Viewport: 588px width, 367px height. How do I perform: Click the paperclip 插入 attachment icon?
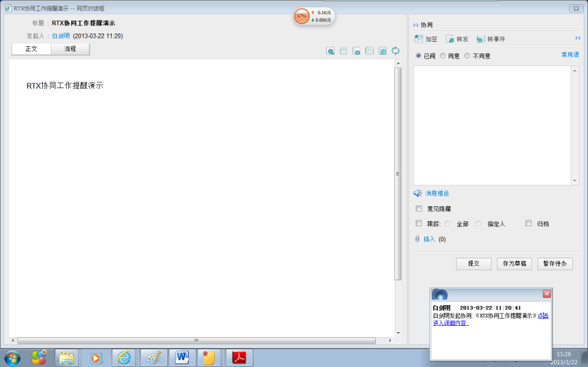point(418,239)
